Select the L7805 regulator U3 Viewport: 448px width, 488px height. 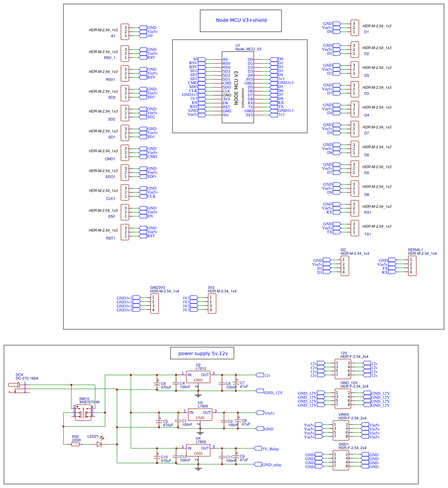pyautogui.click(x=200, y=414)
